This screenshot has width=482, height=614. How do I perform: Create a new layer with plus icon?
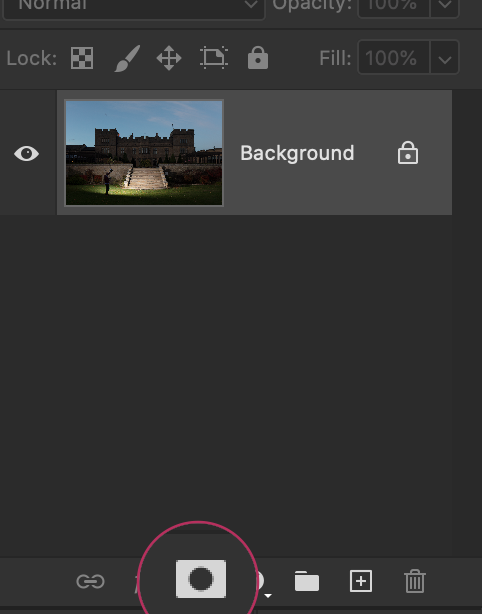click(x=361, y=581)
